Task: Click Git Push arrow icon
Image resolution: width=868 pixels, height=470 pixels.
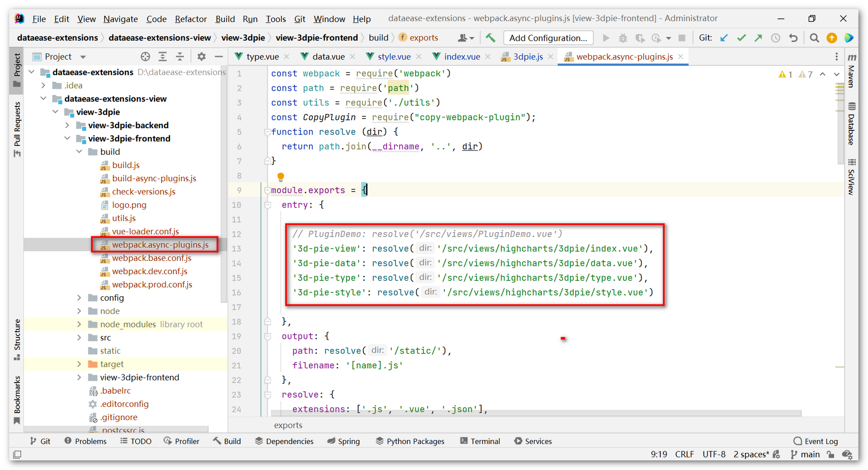Action: (x=758, y=38)
